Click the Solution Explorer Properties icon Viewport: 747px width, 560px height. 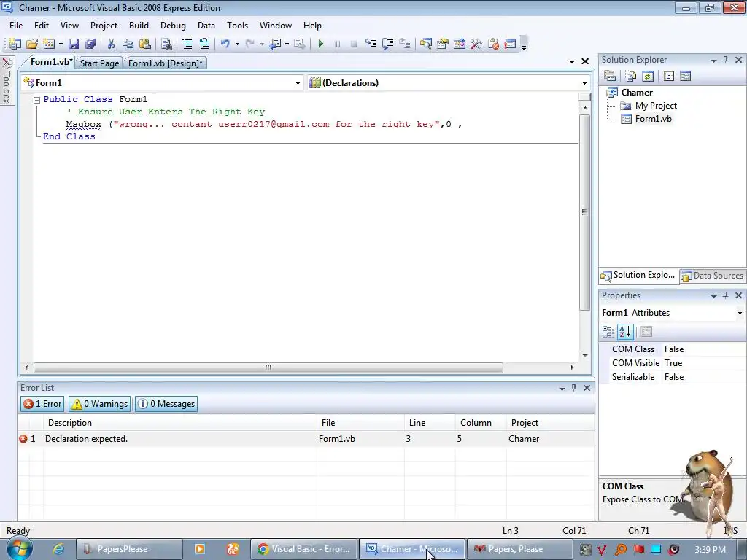tap(610, 76)
